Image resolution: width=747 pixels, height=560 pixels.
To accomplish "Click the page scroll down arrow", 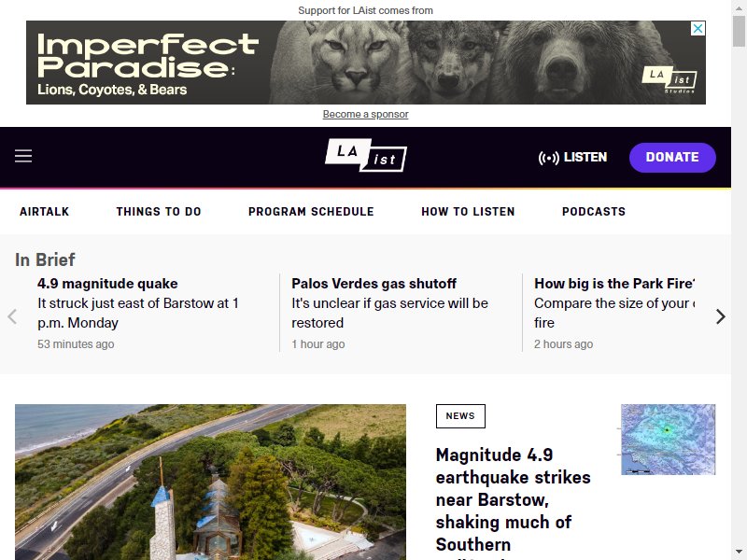I will point(740,553).
